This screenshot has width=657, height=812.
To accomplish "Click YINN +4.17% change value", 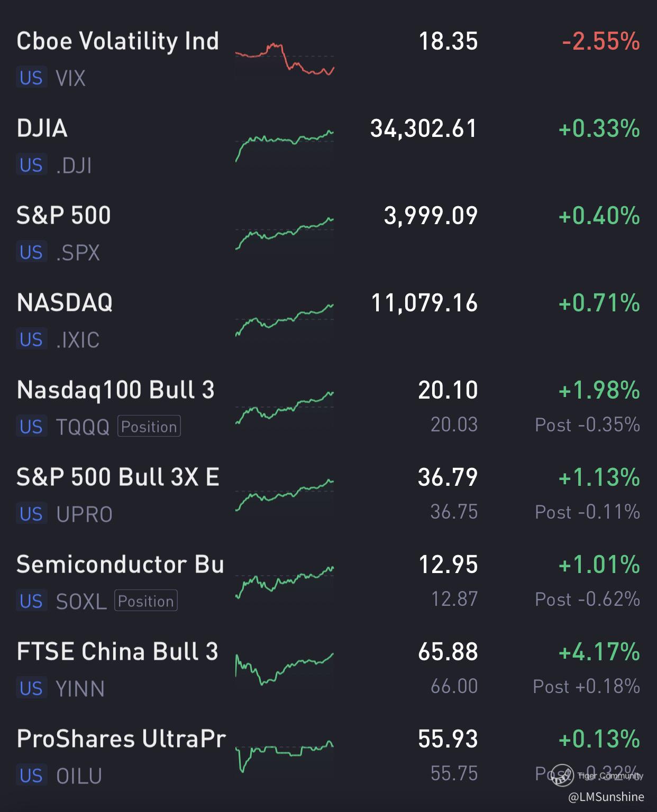I will 599,652.
